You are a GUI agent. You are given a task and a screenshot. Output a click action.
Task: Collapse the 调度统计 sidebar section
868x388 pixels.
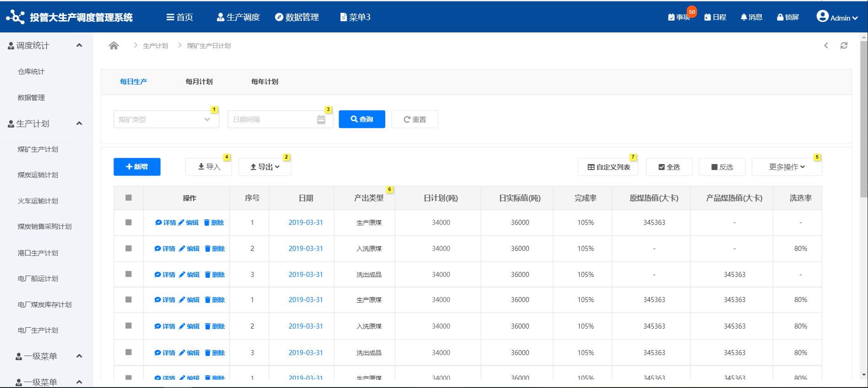[x=79, y=45]
